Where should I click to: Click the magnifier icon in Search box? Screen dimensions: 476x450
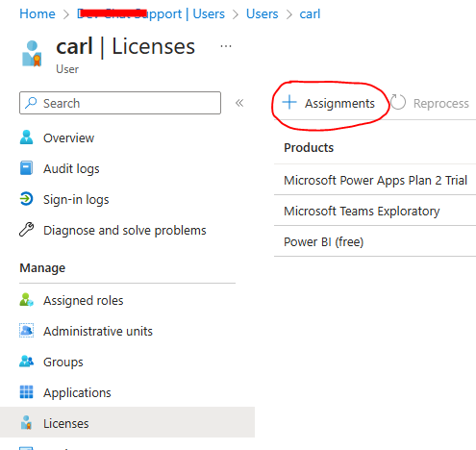[x=31, y=103]
